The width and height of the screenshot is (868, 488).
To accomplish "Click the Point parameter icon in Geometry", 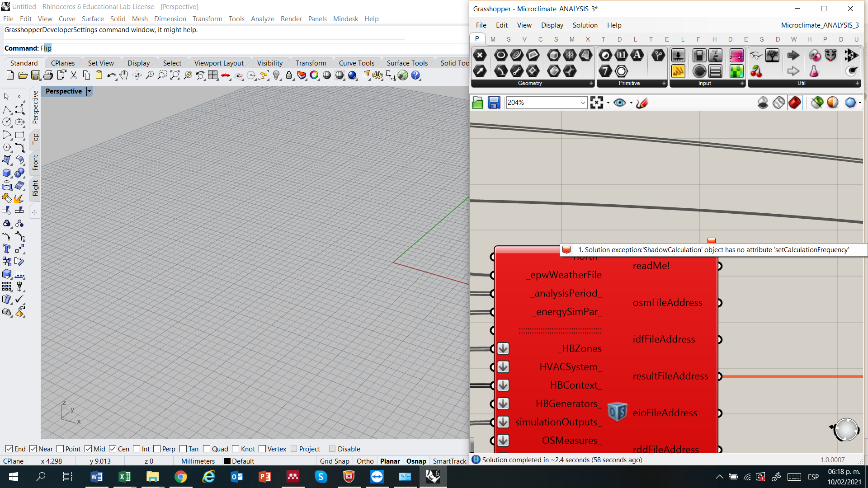I will click(480, 56).
